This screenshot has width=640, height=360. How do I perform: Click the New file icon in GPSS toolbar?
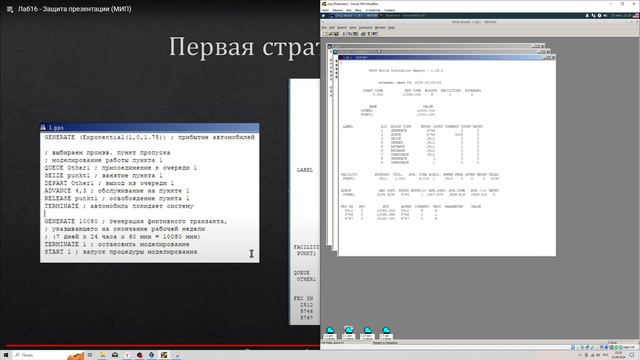coord(324,34)
